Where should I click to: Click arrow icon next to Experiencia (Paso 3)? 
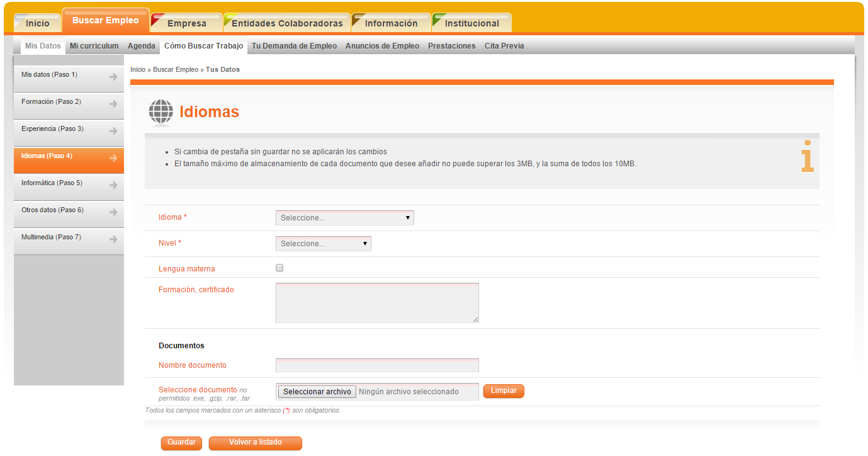pos(113,131)
